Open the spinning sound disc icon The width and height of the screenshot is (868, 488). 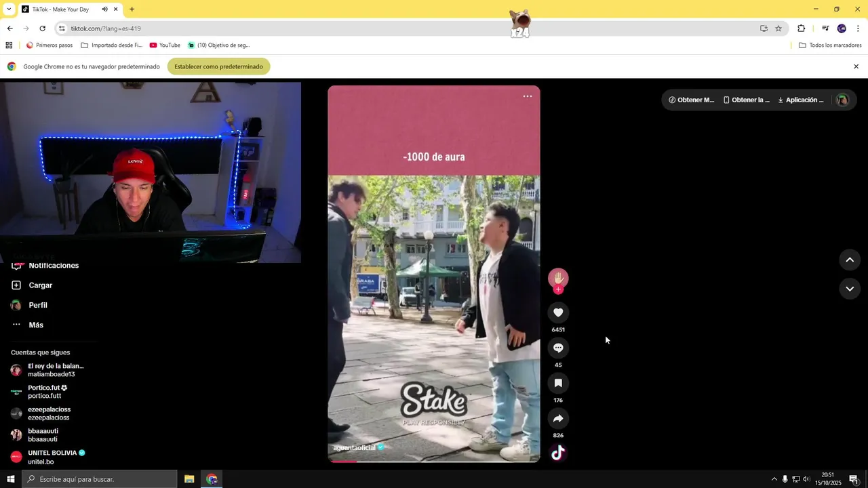tap(558, 453)
